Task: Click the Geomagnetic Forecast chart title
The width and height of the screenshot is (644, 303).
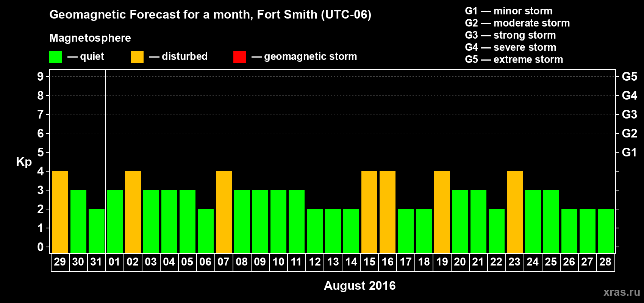Action: pyautogui.click(x=210, y=15)
